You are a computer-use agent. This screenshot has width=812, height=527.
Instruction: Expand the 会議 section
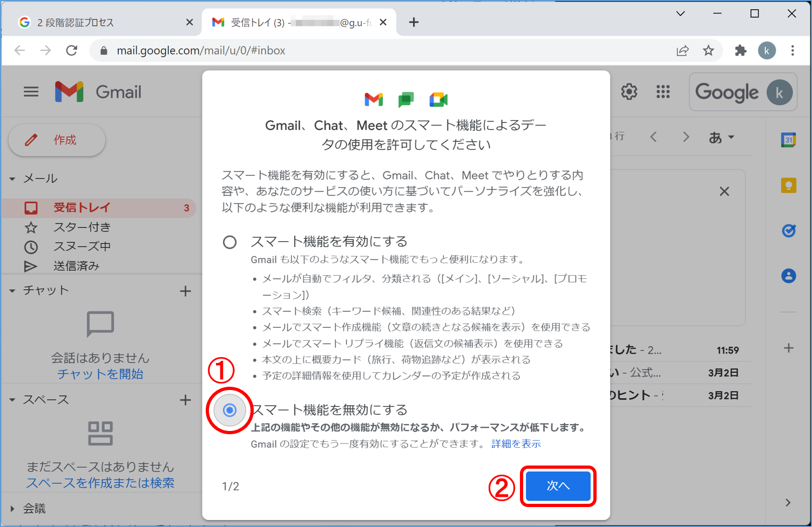coord(12,509)
